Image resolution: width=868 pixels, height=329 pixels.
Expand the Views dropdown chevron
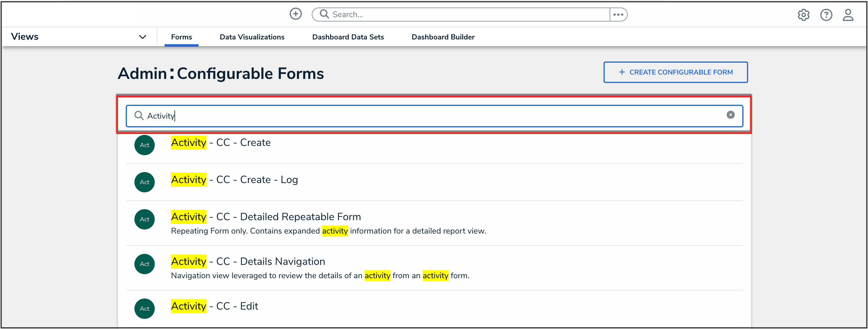pos(143,37)
